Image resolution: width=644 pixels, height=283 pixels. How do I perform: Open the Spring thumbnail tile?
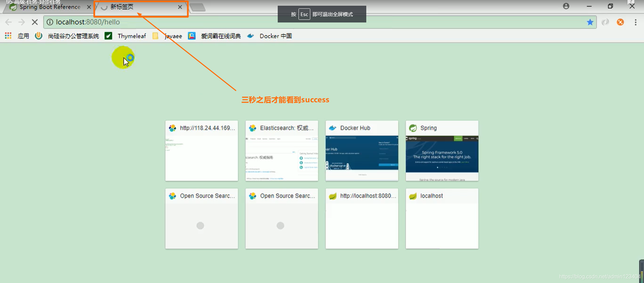442,151
